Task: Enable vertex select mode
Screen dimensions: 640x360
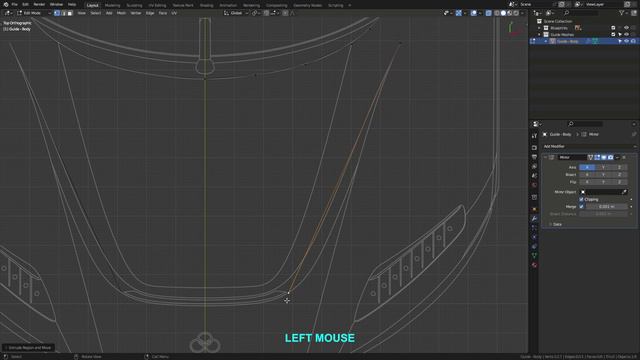Action: click(x=57, y=13)
